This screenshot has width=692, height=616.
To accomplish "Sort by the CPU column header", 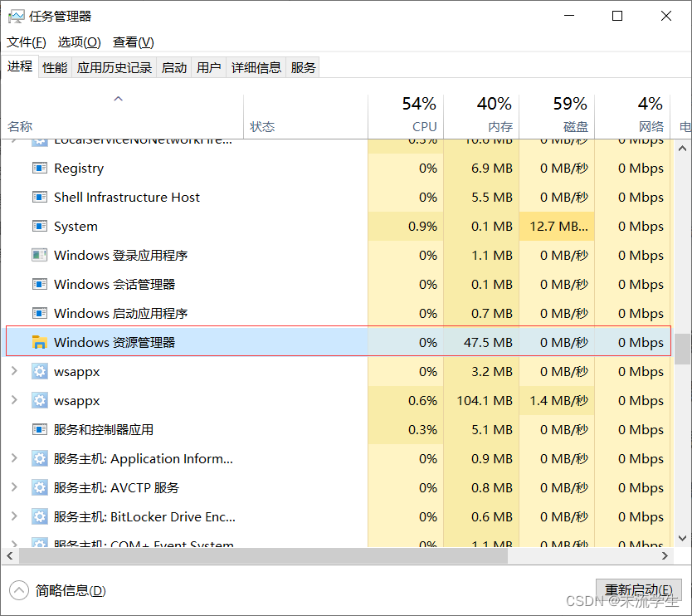I will [x=406, y=116].
